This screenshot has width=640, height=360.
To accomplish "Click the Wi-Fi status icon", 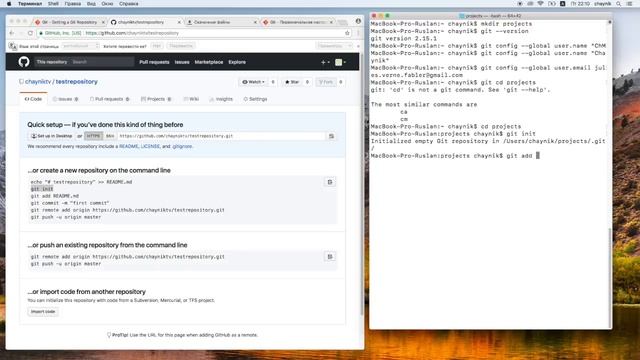I will [541, 4].
